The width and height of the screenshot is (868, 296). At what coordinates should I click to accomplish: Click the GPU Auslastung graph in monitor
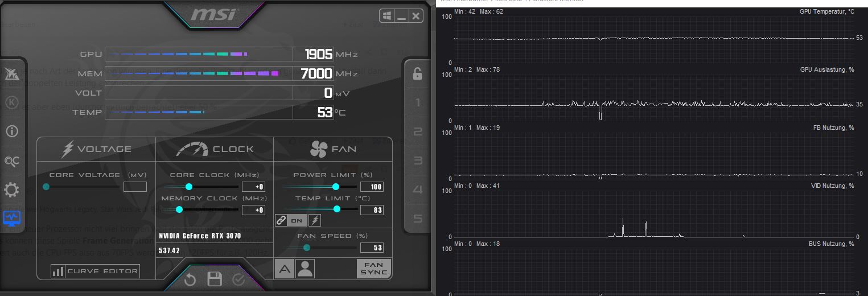[x=655, y=97]
